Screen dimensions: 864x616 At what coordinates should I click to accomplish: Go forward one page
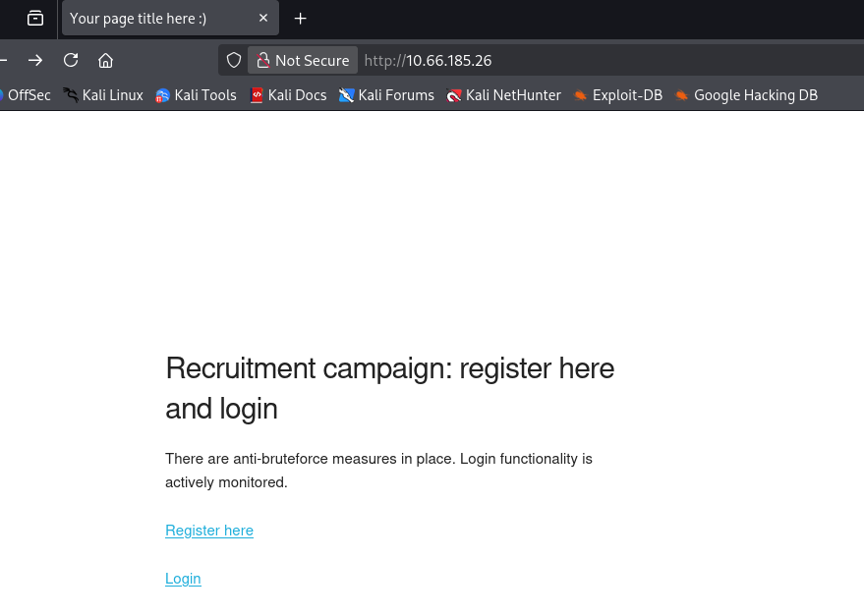pos(35,60)
